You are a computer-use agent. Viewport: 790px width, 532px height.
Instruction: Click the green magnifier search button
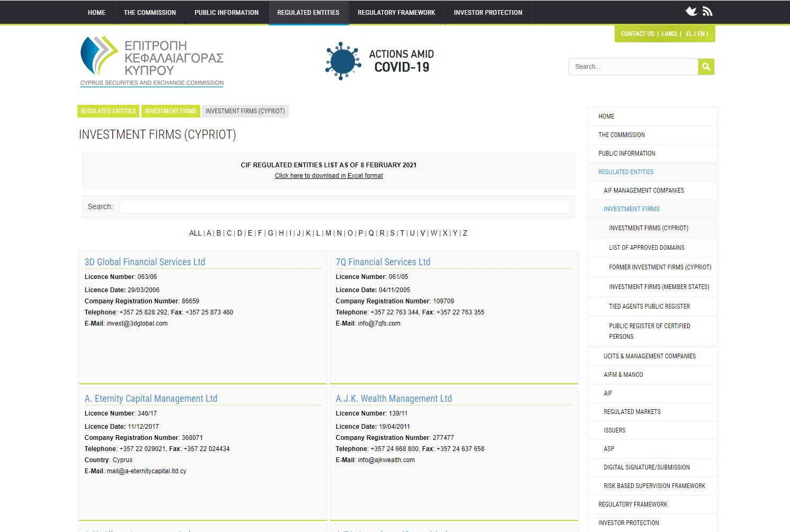(x=706, y=67)
